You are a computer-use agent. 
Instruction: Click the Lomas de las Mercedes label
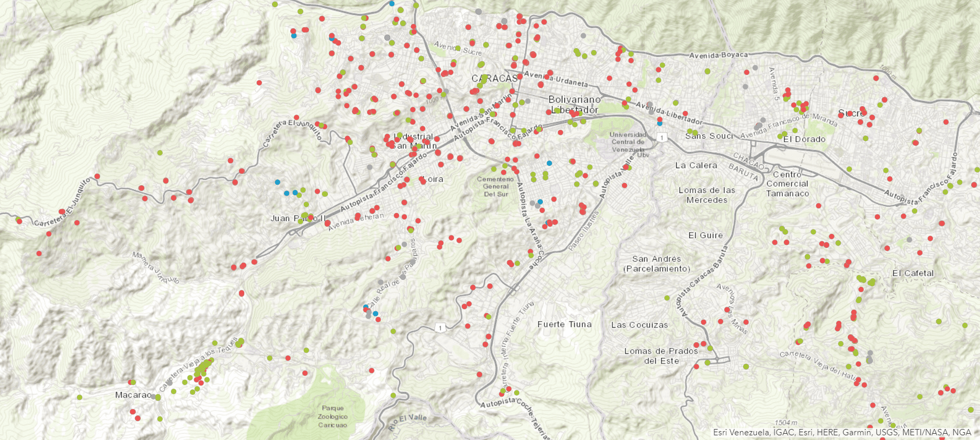click(x=707, y=195)
